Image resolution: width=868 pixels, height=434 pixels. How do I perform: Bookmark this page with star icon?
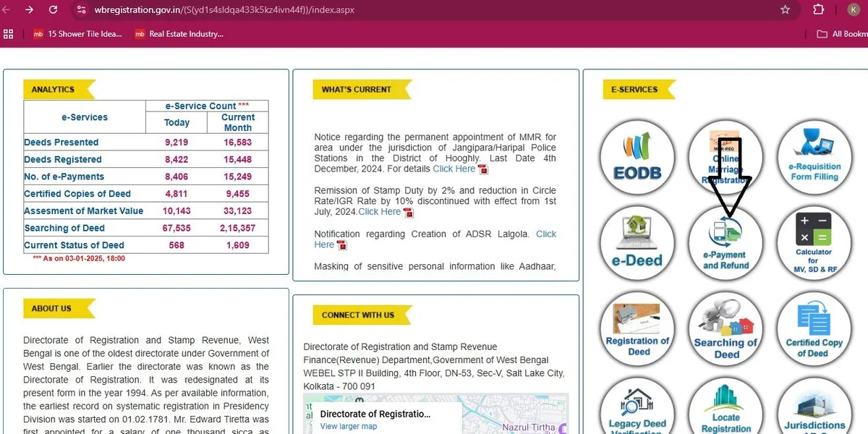785,10
